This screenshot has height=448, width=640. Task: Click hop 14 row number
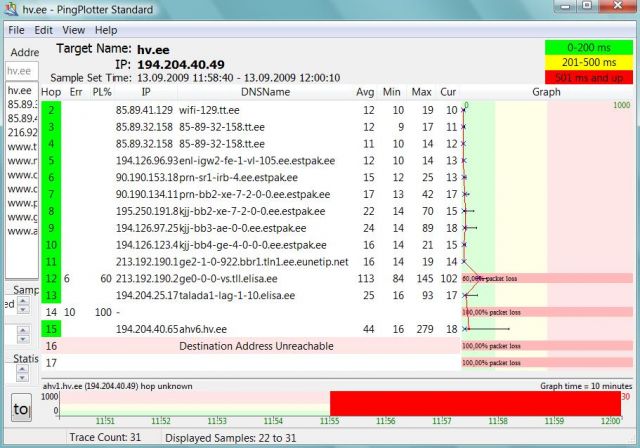[51, 312]
